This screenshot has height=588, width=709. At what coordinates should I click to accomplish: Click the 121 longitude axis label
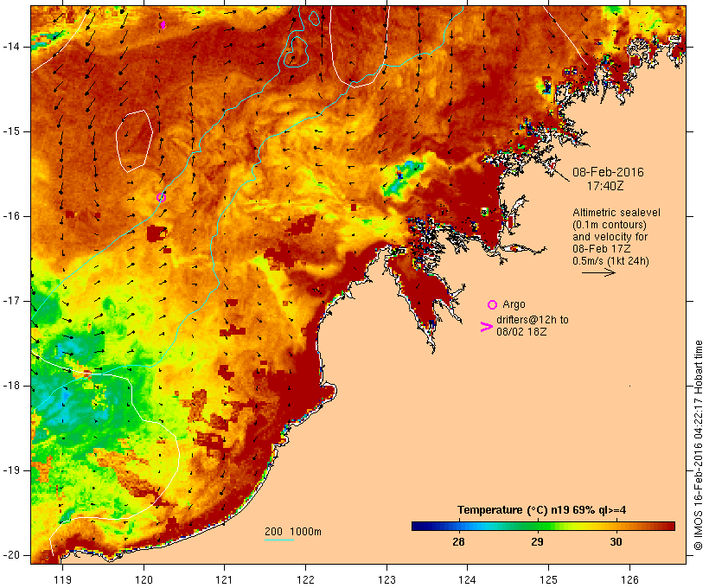pyautogui.click(x=224, y=580)
